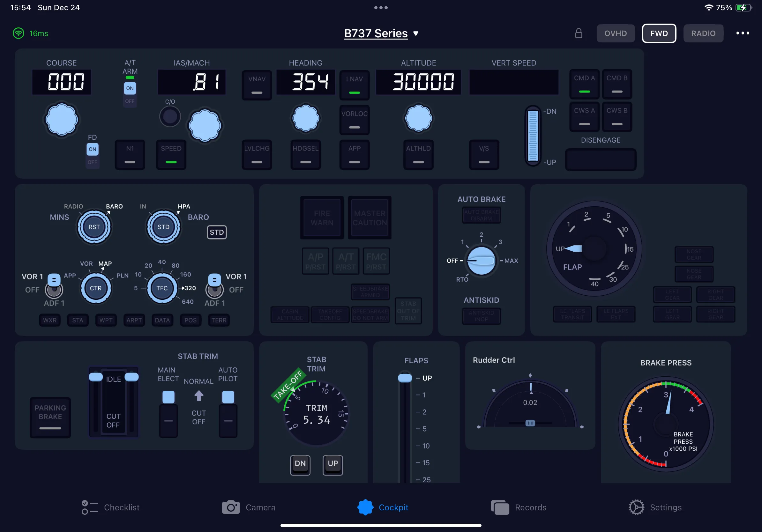Toggle the FD on/off switch
762x532 pixels.
coord(92,155)
